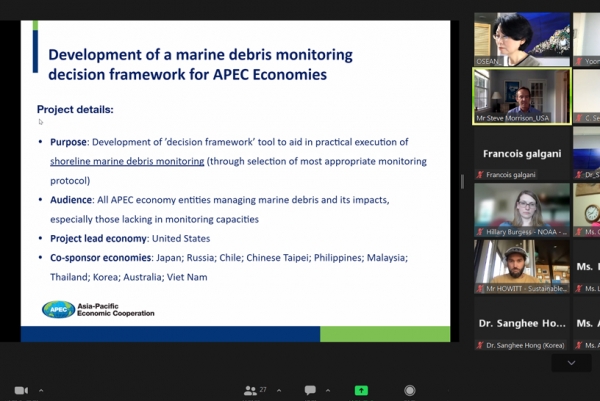
Task: Open 'shoreline marine debris monitoring' underlined link
Action: [127, 161]
